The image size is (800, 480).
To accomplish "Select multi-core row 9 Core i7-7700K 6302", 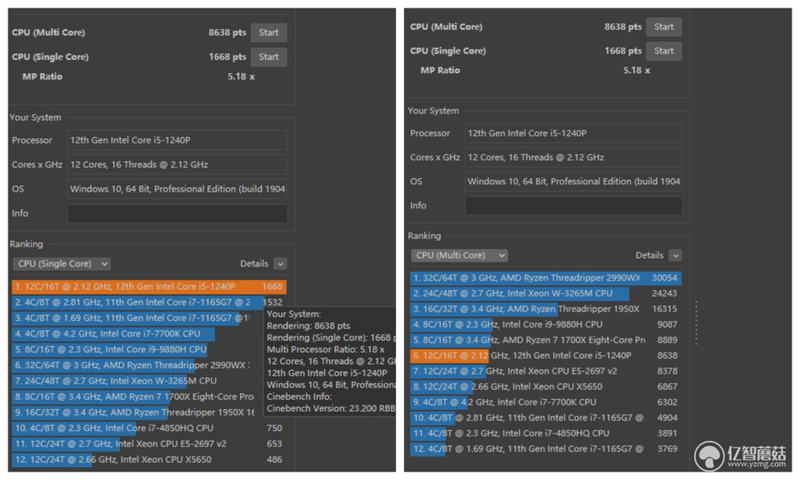I will coord(546,402).
